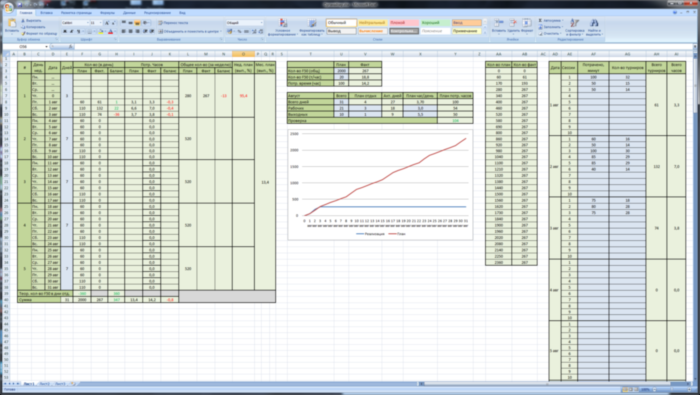Image resolution: width=700 pixels, height=395 pixels.
Task: Increase font size with large A button
Action: click(106, 23)
